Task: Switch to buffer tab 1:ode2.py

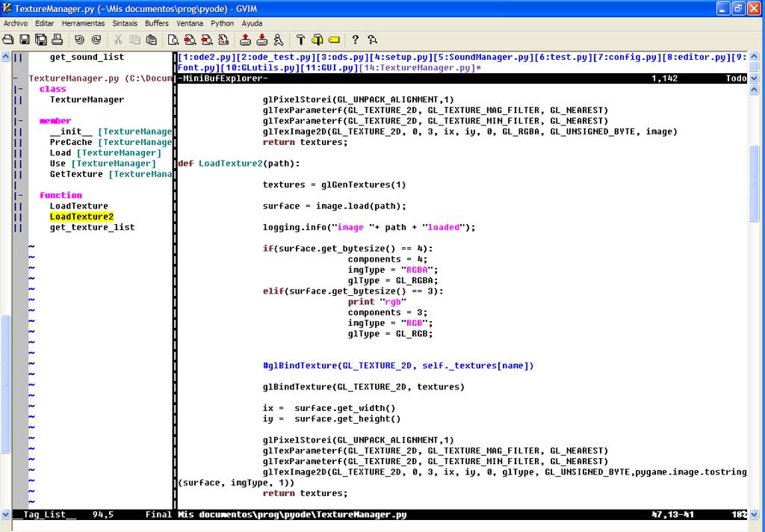Action: pyautogui.click(x=206, y=57)
